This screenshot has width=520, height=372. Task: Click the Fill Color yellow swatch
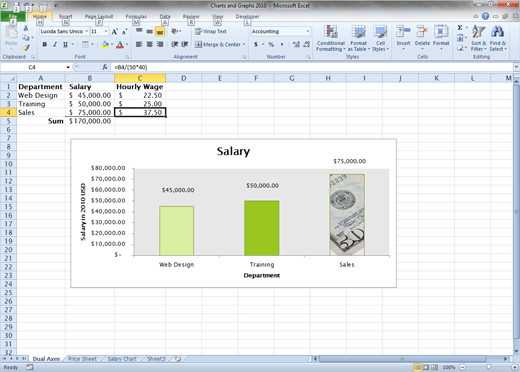pyautogui.click(x=105, y=44)
